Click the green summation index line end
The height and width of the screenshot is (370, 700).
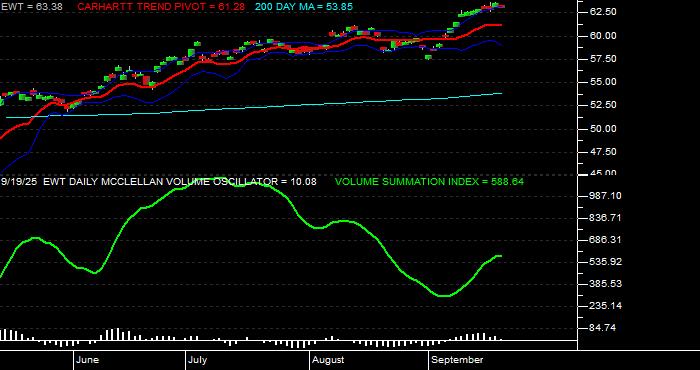click(x=500, y=256)
